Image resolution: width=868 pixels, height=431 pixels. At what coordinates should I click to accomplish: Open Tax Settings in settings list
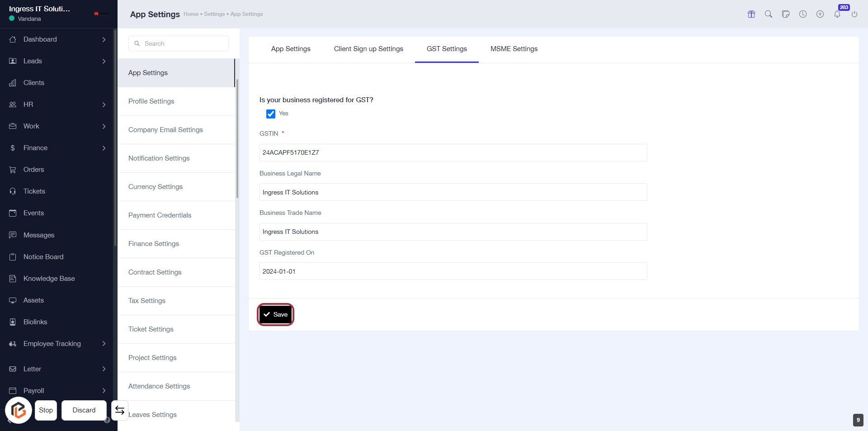click(147, 301)
